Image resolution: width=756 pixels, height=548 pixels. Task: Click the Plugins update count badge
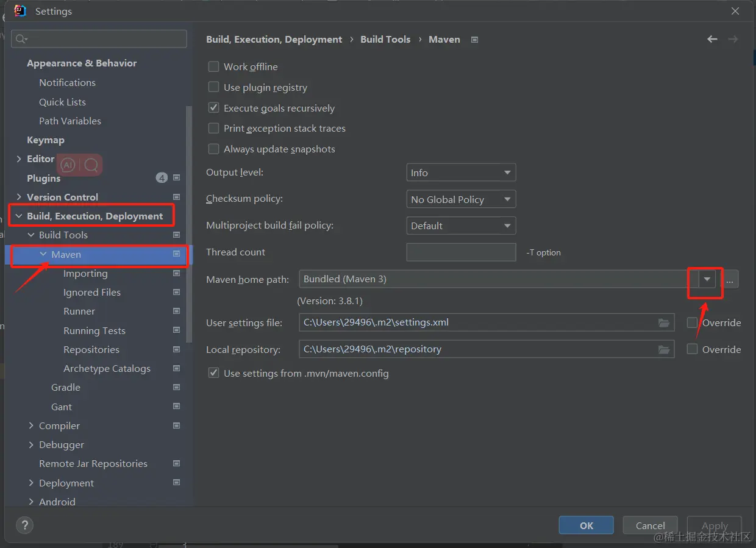coord(162,177)
